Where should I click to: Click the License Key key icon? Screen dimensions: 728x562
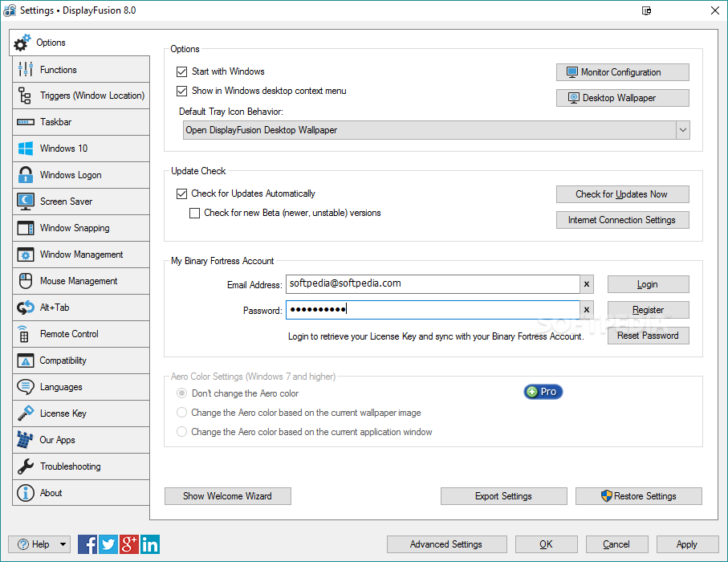coord(25,413)
